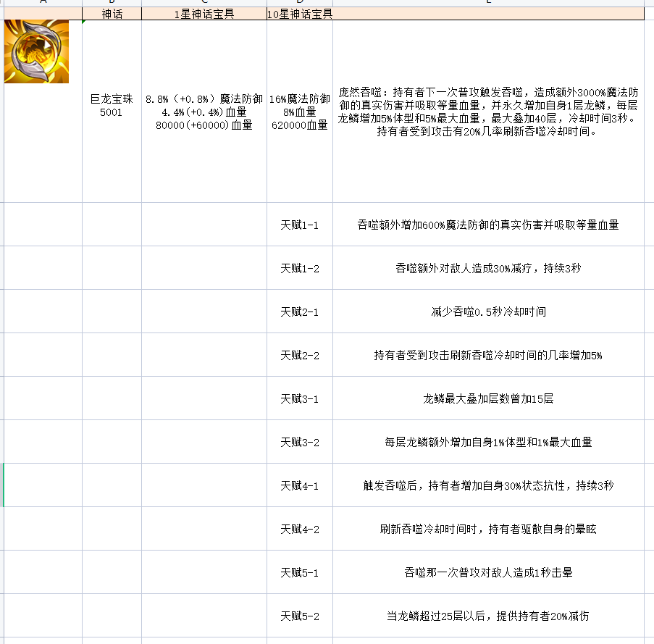Select the 吞噬额外增加600%魔法防御 description cell
The width and height of the screenshot is (654, 644).
click(488, 225)
